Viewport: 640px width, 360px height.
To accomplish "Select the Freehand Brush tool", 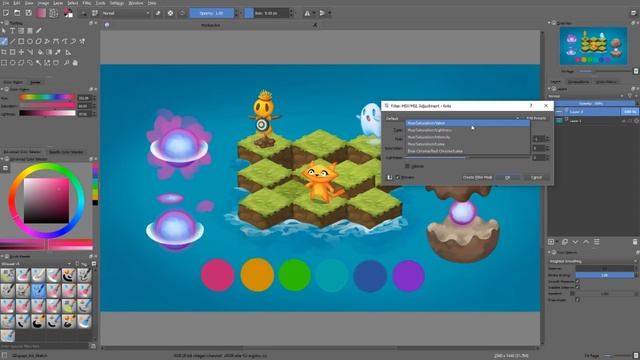I will coord(4,41).
